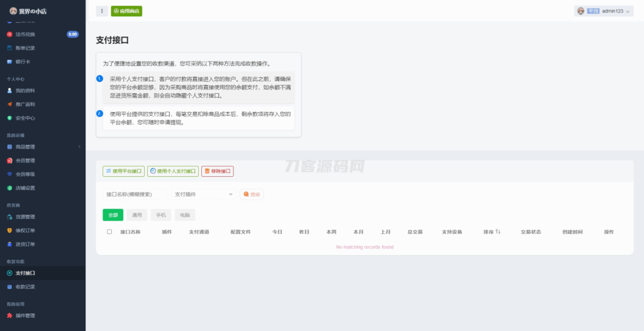
Task: Switch to the 通用 tab
Action: click(x=136, y=215)
